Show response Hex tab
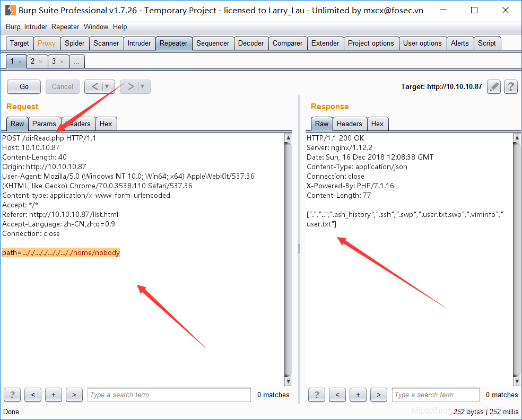Screen dimensions: 522x420 (x=378, y=124)
